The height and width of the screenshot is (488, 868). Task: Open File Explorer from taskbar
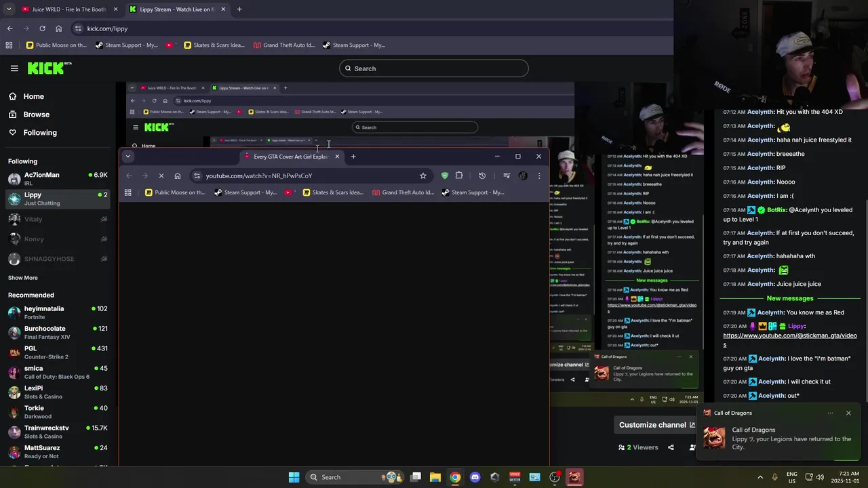click(x=435, y=477)
